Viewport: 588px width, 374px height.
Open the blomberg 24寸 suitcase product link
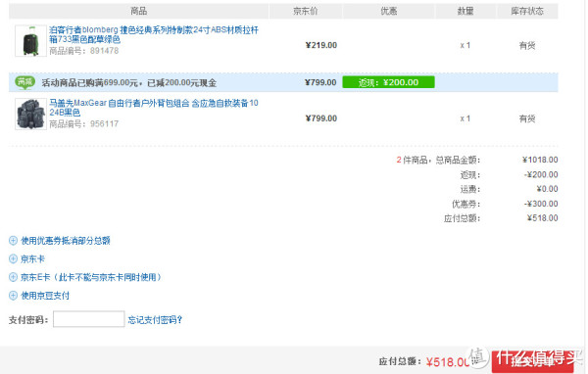pos(154,34)
